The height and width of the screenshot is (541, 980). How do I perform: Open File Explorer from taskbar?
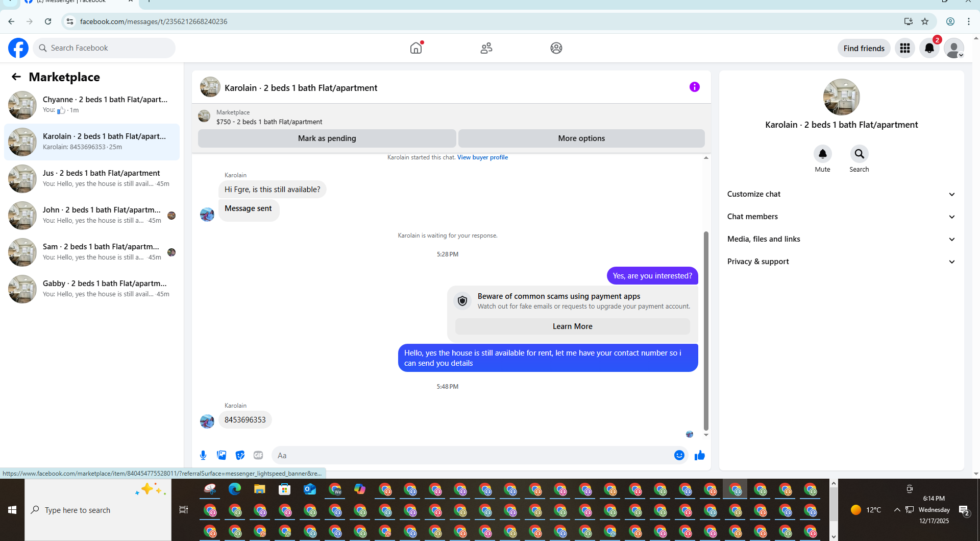pyautogui.click(x=260, y=489)
